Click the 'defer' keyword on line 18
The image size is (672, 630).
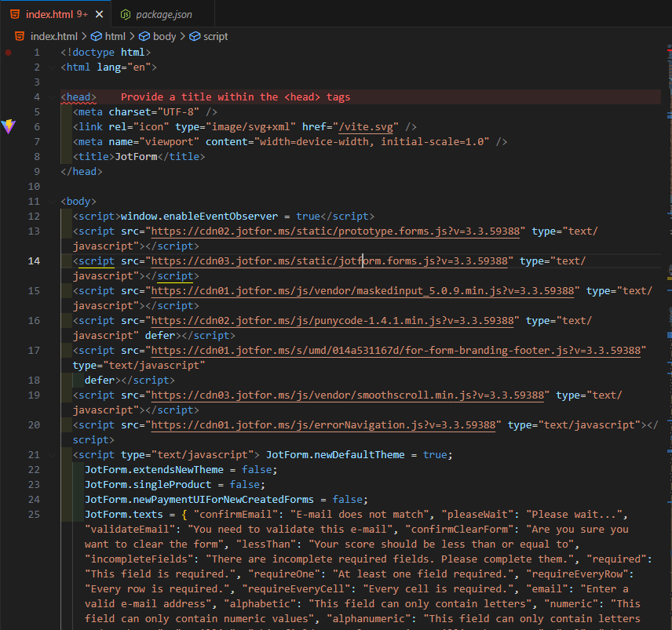coord(100,381)
